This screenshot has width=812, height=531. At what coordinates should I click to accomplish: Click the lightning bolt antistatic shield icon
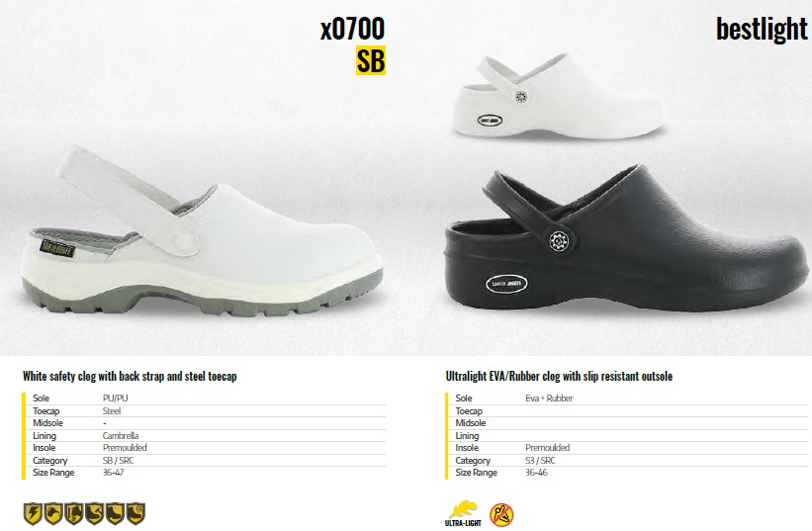click(33, 514)
